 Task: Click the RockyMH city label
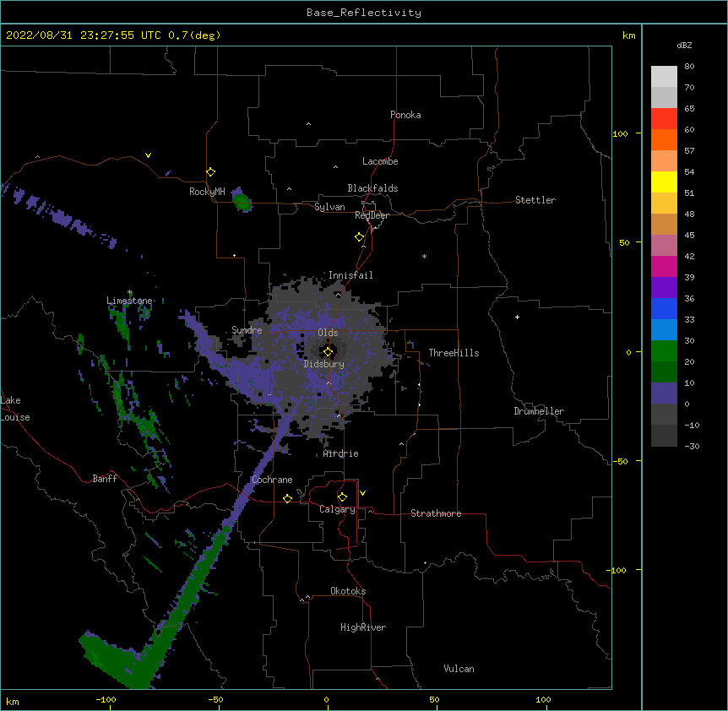(207, 192)
